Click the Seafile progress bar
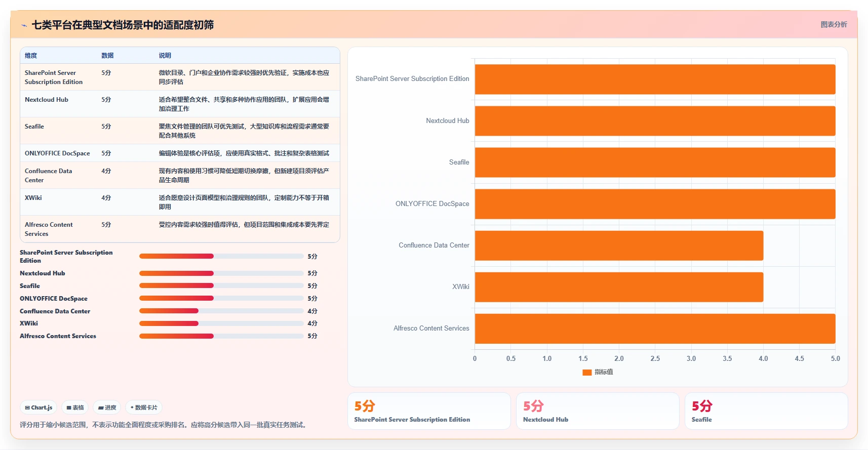Viewport: 868px width, 450px height. (x=221, y=286)
